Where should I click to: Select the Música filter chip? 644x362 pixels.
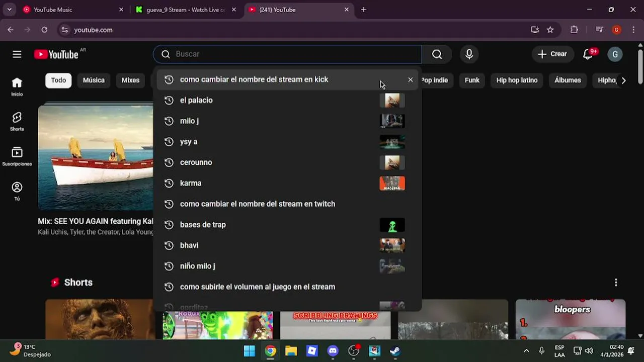94,80
